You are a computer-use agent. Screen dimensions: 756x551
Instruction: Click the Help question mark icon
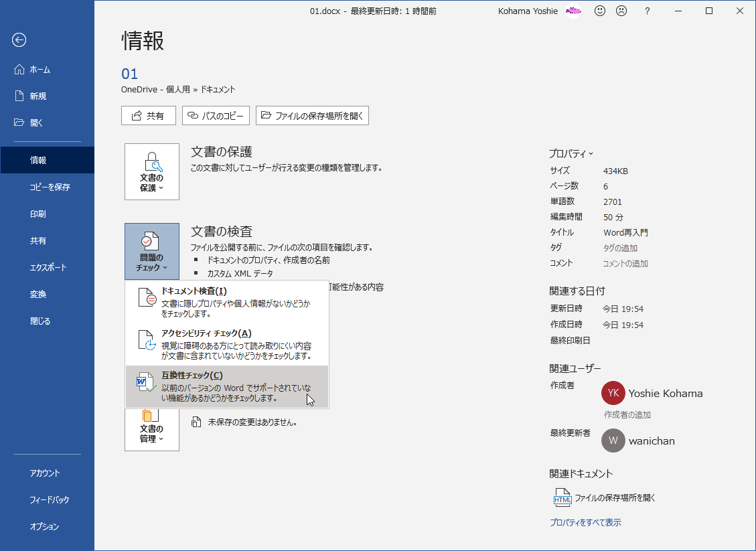[x=646, y=11]
